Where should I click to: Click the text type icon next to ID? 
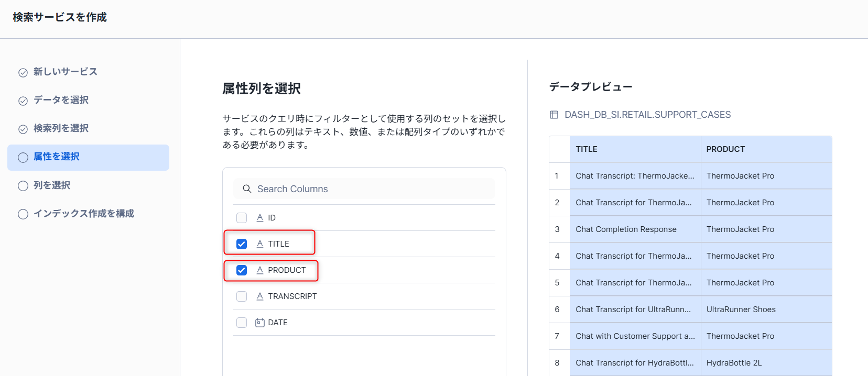click(x=259, y=218)
